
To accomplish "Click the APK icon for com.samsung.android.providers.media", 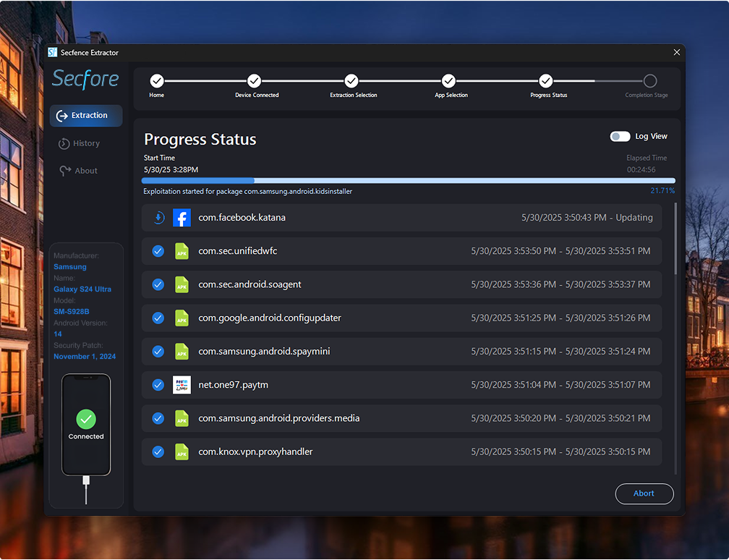I will pos(182,419).
